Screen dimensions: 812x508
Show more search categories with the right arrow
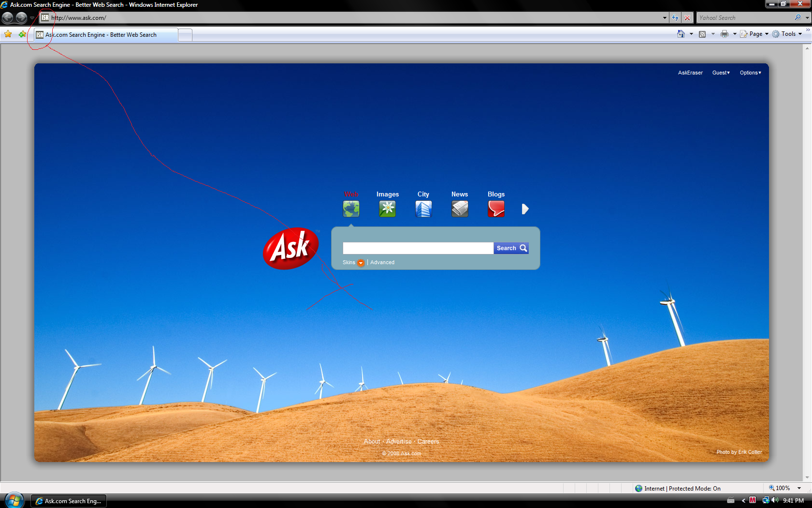(x=525, y=209)
